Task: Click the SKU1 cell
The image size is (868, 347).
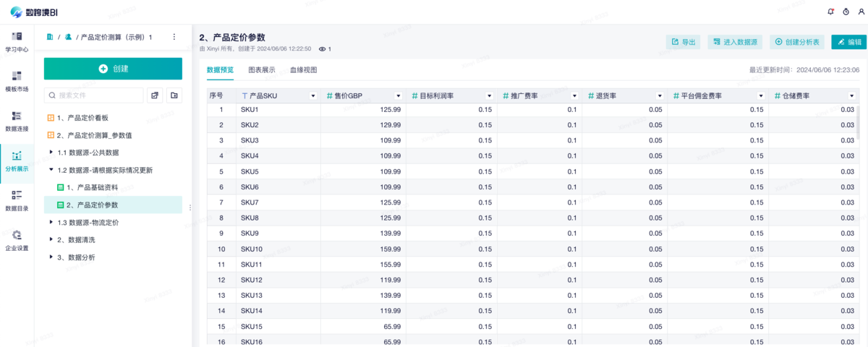Action: click(x=278, y=109)
